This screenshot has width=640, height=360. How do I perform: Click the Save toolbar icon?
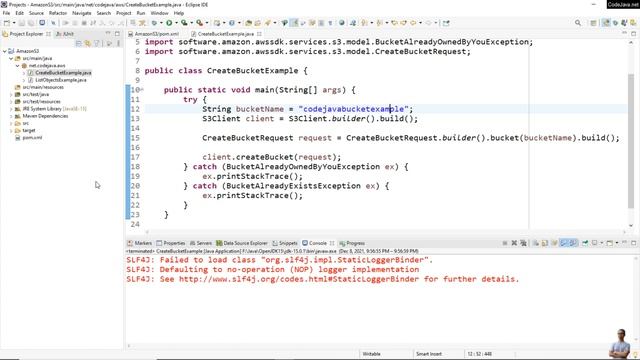point(22,23)
